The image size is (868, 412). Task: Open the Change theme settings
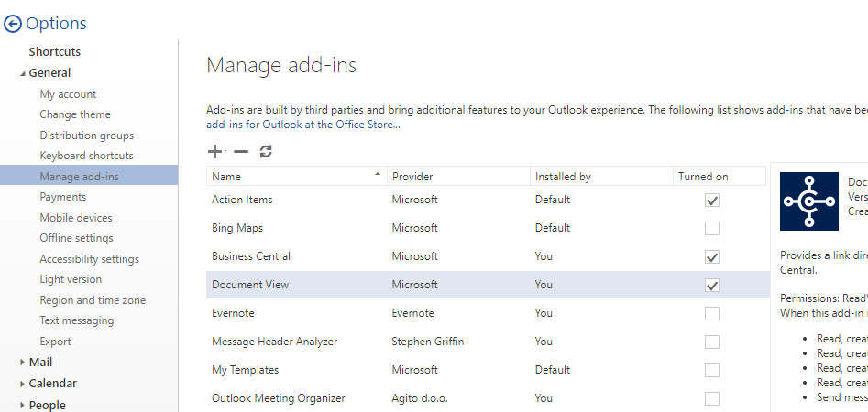(75, 114)
